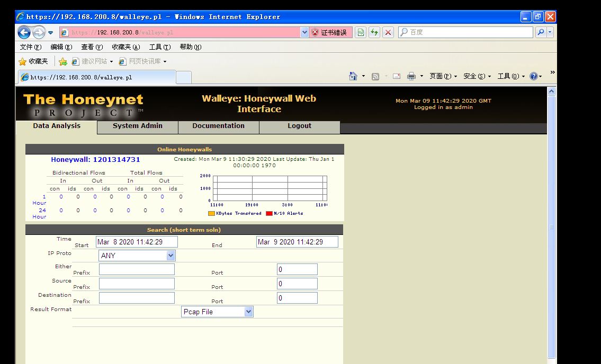Click the Logout tab
The image size is (601, 364).
point(299,126)
